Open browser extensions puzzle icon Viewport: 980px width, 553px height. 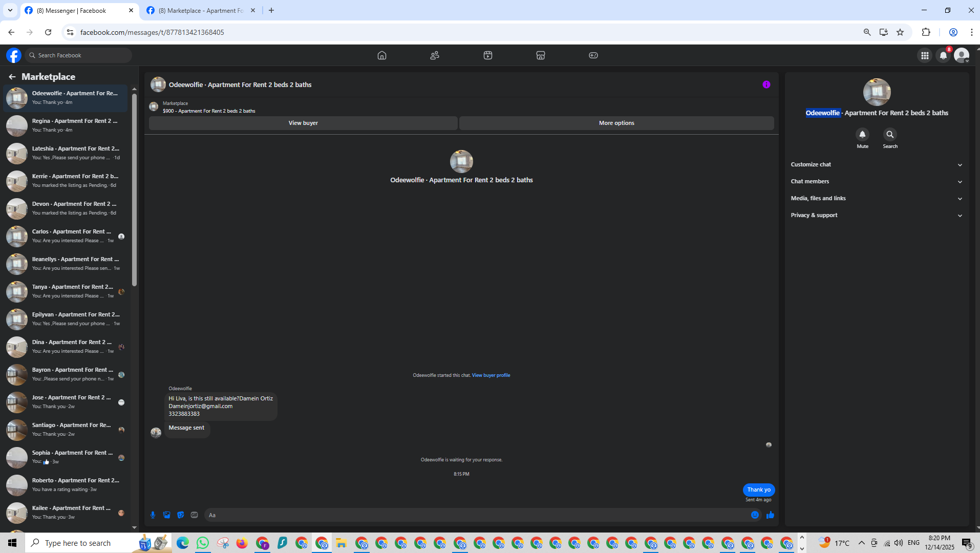926,32
